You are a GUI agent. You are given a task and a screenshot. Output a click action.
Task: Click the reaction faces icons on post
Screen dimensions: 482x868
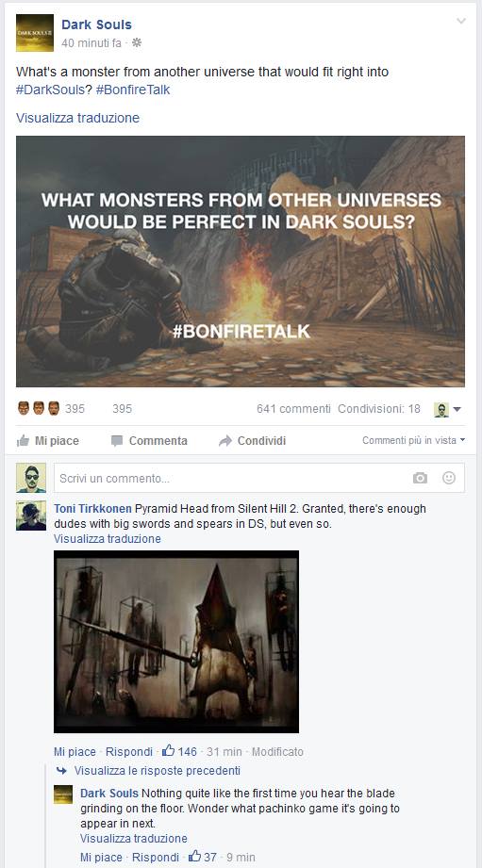tap(39, 408)
